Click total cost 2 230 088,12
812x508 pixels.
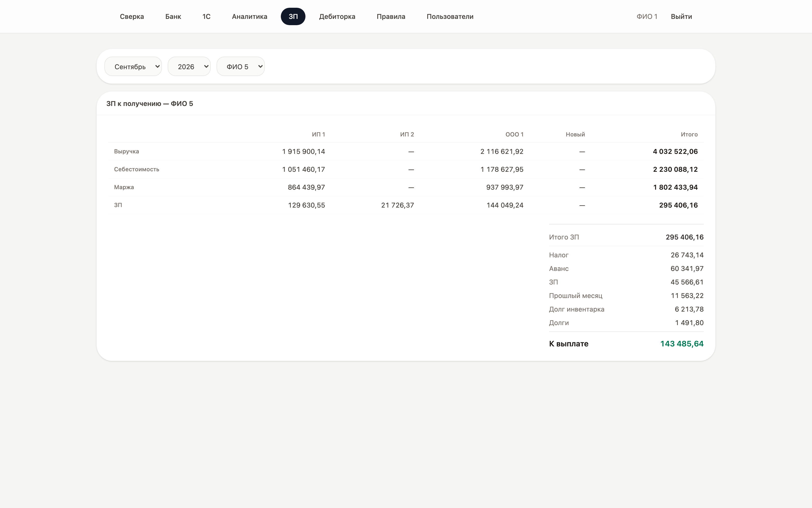pyautogui.click(x=675, y=169)
